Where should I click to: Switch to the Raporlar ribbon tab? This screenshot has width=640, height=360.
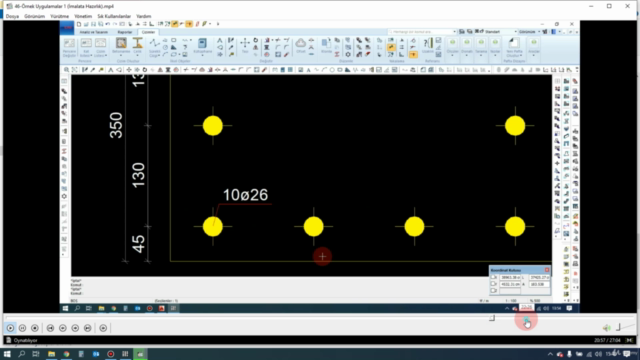tap(125, 32)
